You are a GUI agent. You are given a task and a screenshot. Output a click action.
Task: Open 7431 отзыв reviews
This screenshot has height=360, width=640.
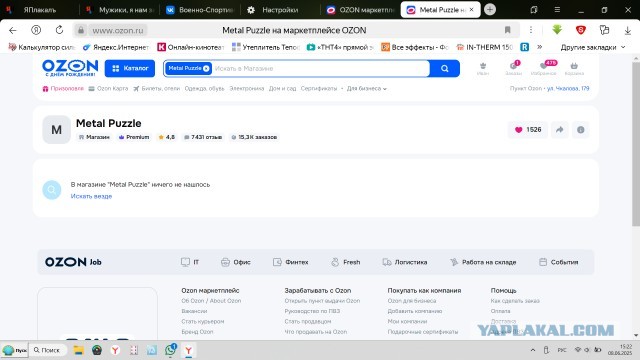click(x=203, y=137)
